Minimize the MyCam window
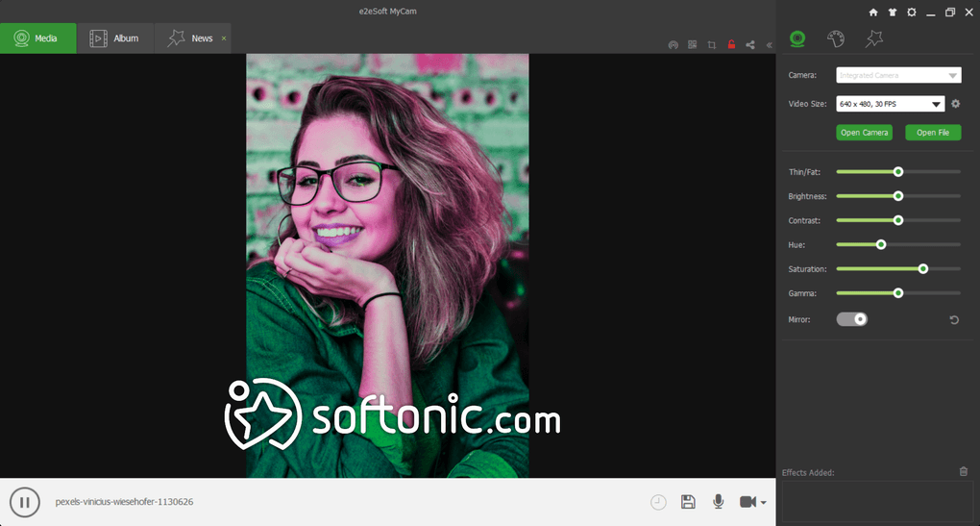Viewport: 980px width, 526px height. (x=931, y=13)
